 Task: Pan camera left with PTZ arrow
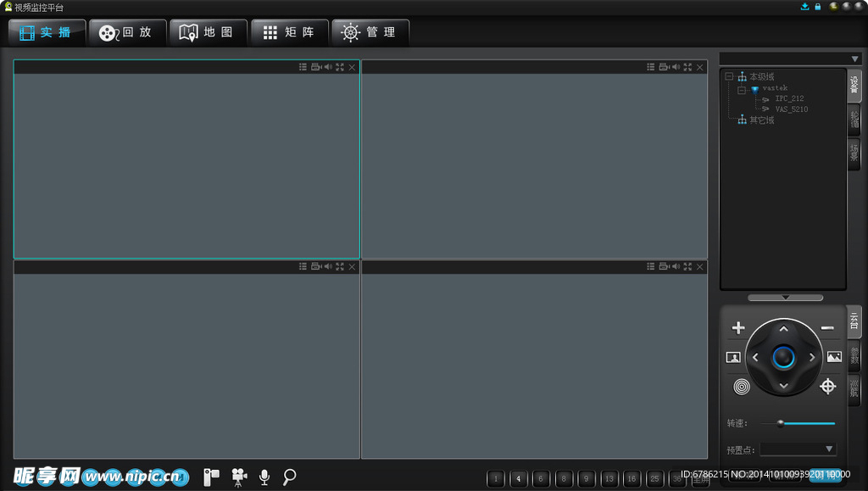tap(755, 358)
